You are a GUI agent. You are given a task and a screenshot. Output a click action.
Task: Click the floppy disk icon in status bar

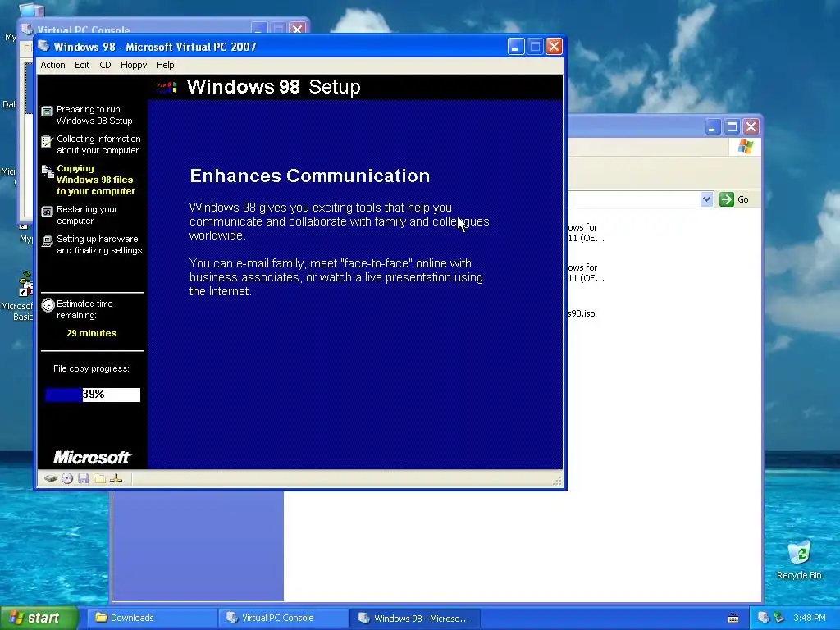tap(83, 478)
